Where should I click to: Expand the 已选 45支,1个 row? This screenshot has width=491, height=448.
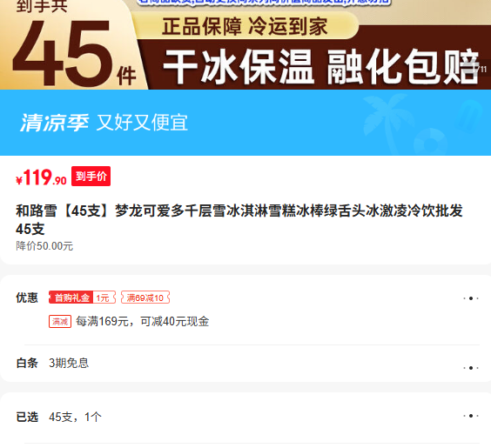click(x=245, y=417)
